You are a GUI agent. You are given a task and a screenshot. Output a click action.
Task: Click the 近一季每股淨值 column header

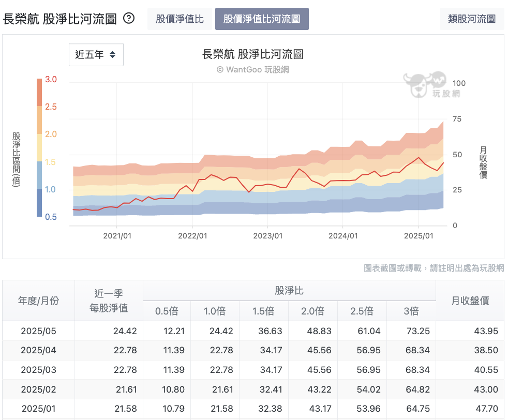tap(109, 301)
